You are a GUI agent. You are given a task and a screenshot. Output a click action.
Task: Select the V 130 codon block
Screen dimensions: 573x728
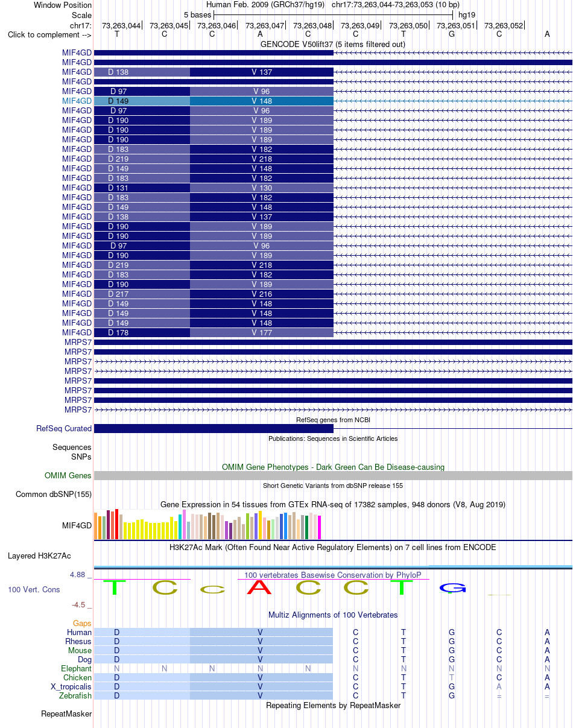pyautogui.click(x=262, y=188)
